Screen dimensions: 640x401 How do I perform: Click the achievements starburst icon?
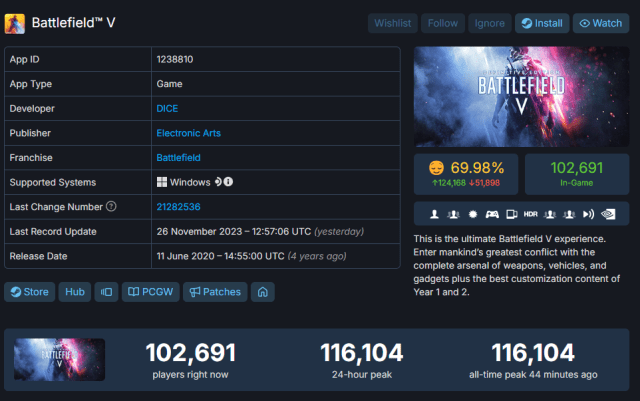(x=472, y=215)
